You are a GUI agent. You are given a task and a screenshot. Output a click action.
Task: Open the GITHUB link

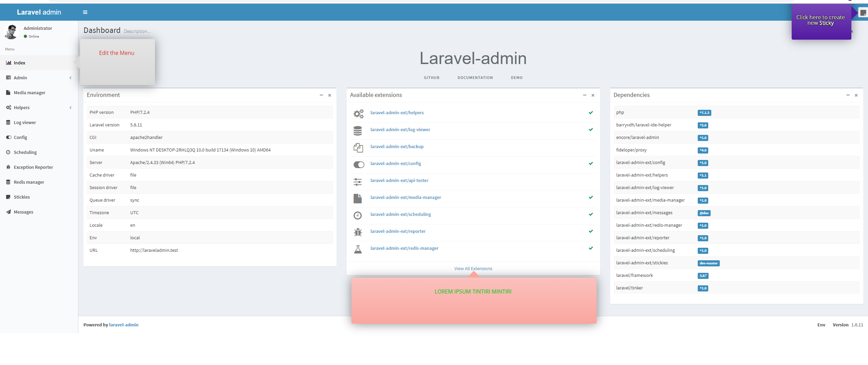click(431, 78)
